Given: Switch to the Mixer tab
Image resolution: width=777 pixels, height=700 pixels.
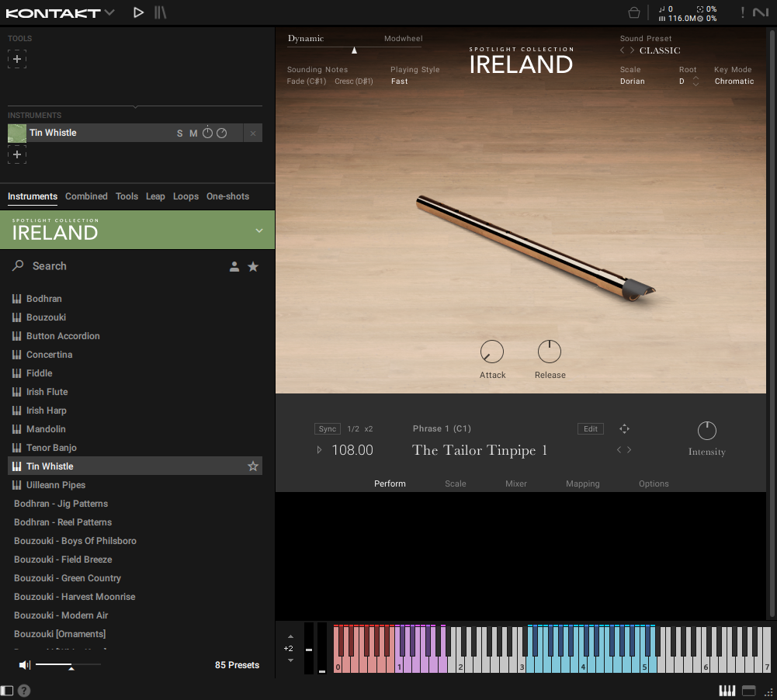Looking at the screenshot, I should click(x=516, y=483).
